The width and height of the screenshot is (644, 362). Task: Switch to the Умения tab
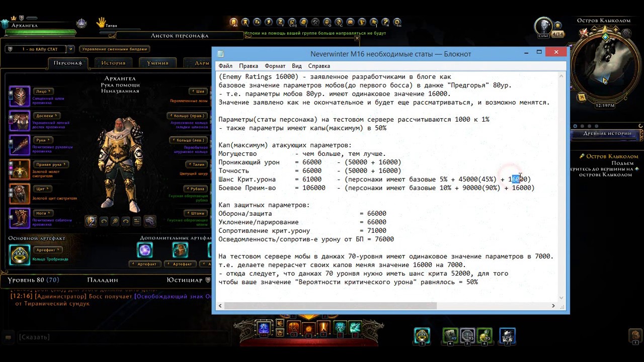(157, 63)
